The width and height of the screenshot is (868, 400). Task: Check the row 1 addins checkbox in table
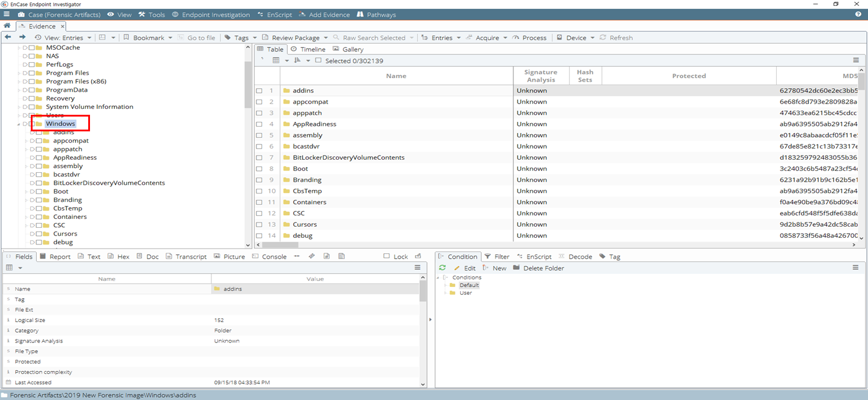(259, 91)
